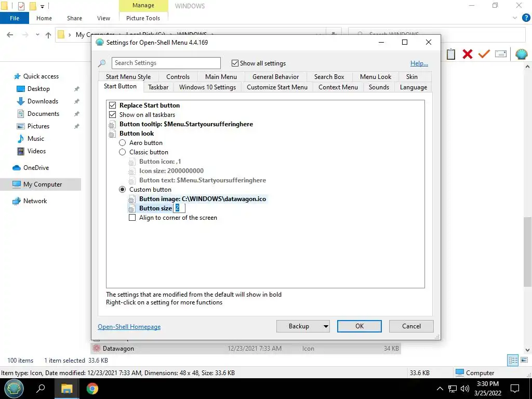Viewport: 532px width, 399px height.
Task: Click the Button tooltip setting gear icon
Action: (x=112, y=124)
